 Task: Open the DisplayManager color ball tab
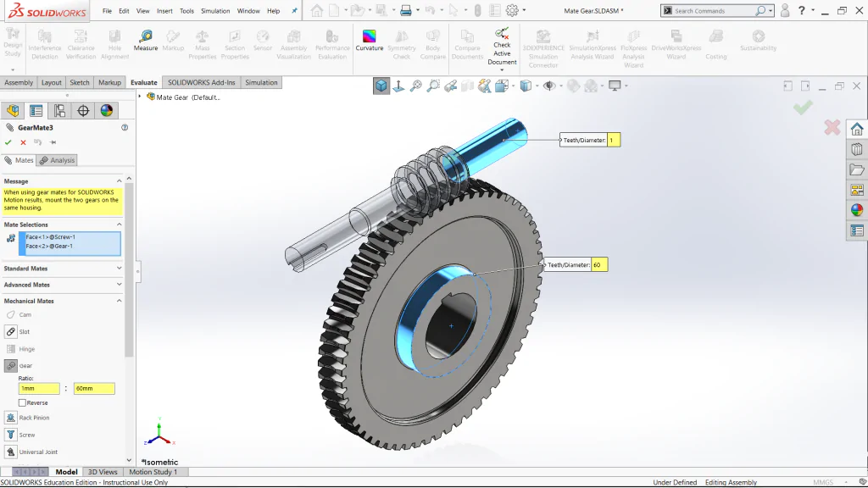pos(106,111)
